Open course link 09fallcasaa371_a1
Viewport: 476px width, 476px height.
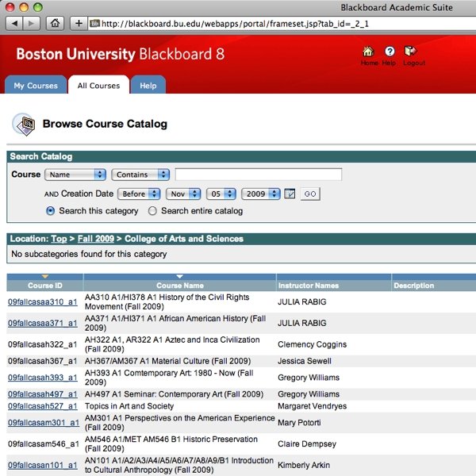click(x=43, y=323)
